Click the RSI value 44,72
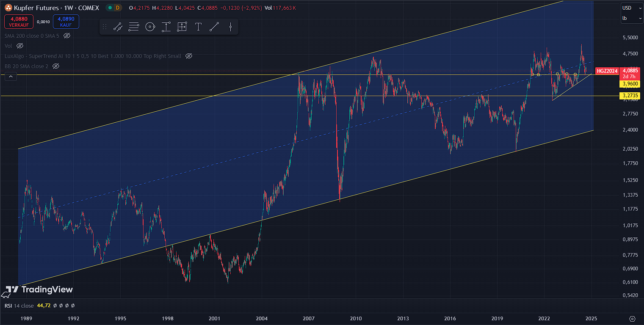 point(44,305)
